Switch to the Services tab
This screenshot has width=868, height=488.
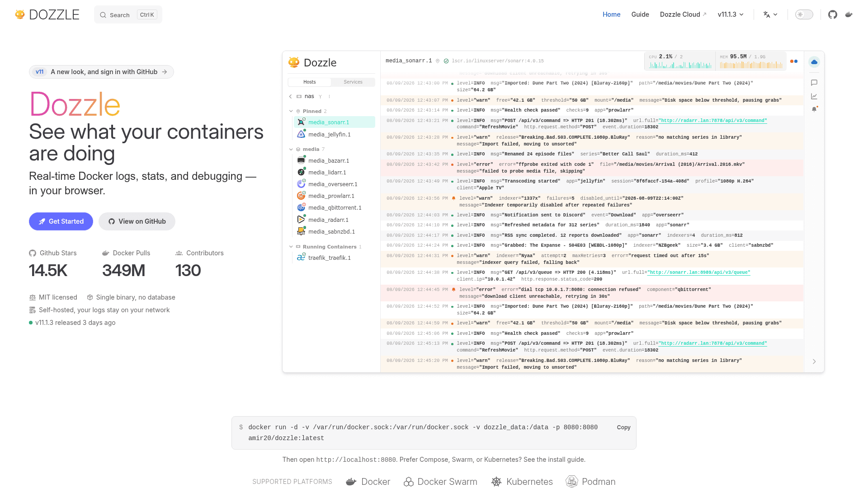[x=353, y=82]
